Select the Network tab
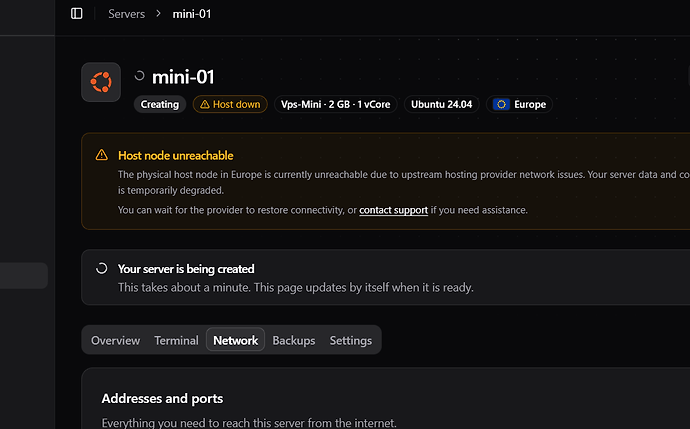Screen dimensions: 690x429 click(235, 340)
